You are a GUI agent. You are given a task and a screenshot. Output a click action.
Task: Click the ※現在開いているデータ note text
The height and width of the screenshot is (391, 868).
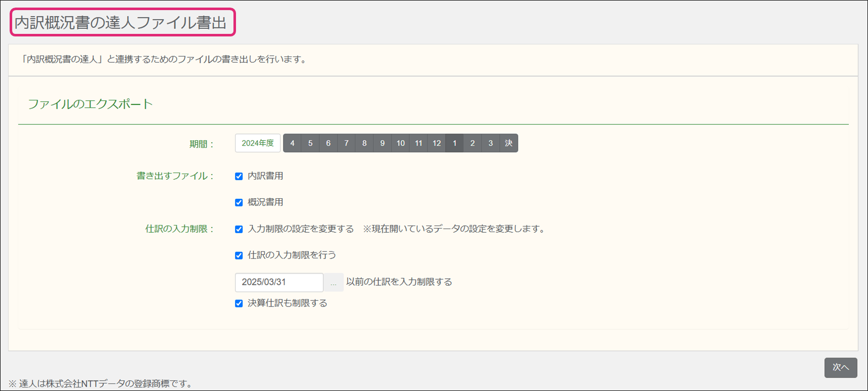[x=455, y=229]
